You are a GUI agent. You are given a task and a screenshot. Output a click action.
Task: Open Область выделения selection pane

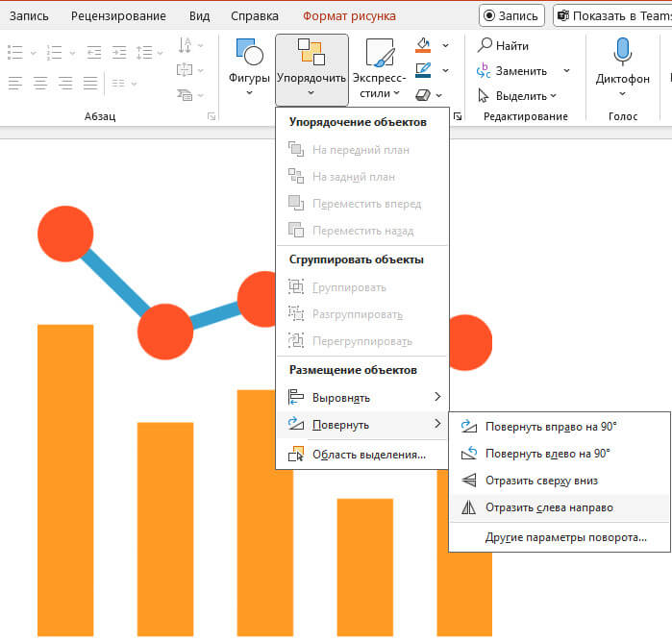pos(368,455)
